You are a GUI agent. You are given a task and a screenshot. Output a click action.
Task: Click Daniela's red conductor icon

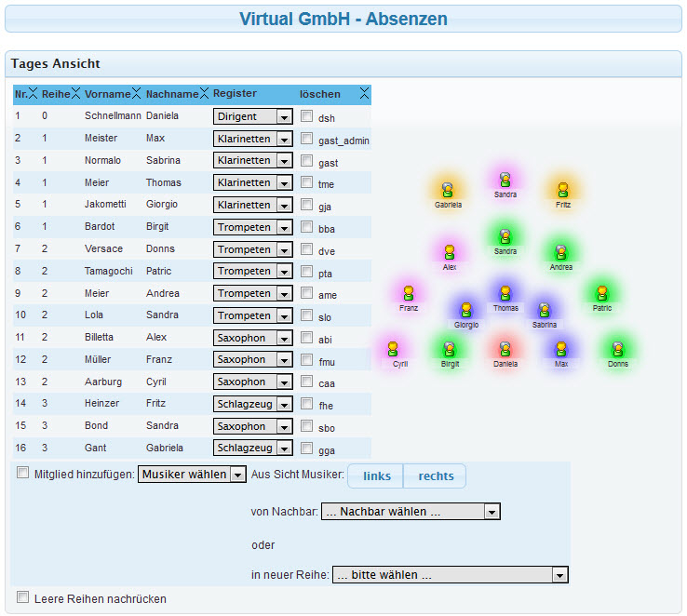point(505,350)
